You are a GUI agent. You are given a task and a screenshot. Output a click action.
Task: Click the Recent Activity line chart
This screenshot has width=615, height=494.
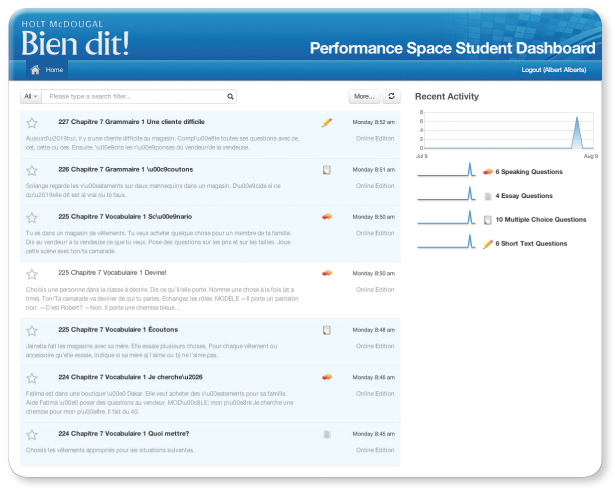[x=509, y=130]
